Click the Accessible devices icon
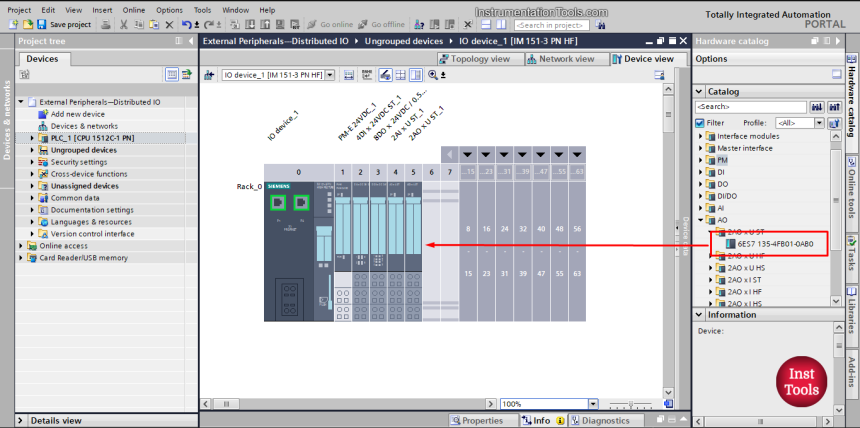Screen dimensions: 860x428 click(419, 24)
